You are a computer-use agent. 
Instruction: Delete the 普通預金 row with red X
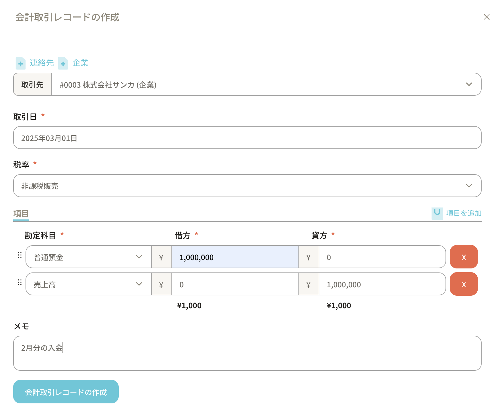(464, 257)
